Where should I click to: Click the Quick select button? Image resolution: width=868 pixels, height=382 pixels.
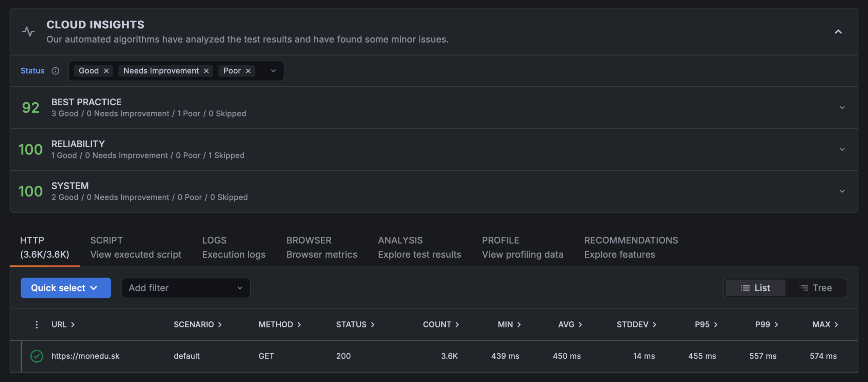coord(65,288)
